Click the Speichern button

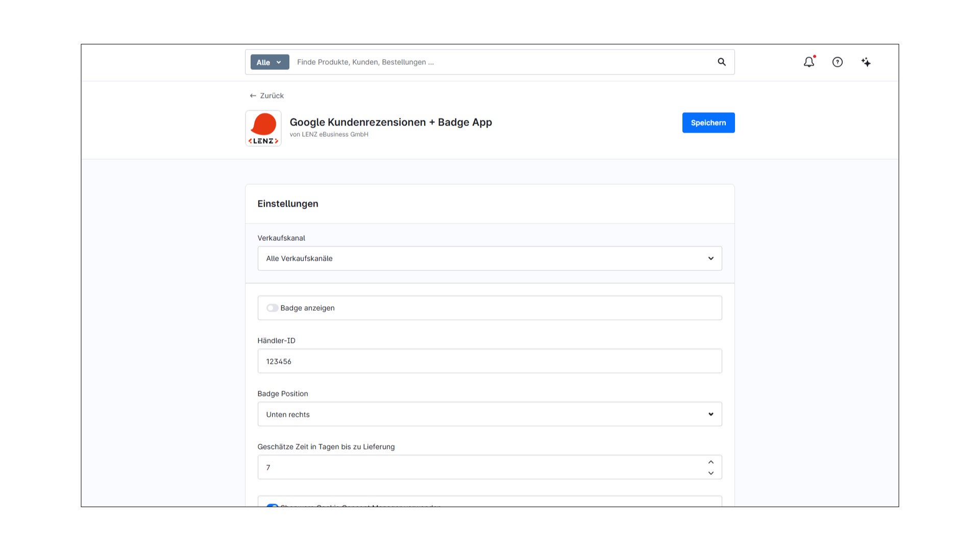coord(708,122)
